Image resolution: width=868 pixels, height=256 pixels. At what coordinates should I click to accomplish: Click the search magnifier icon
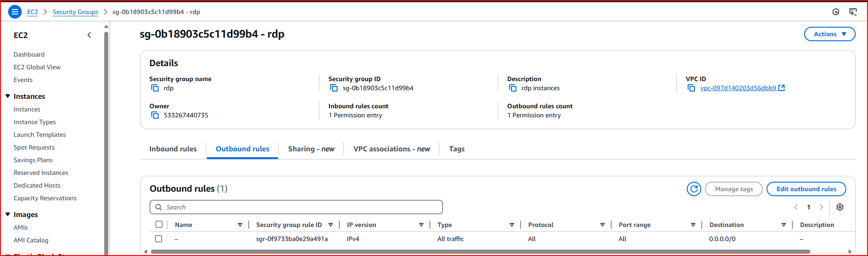159,207
